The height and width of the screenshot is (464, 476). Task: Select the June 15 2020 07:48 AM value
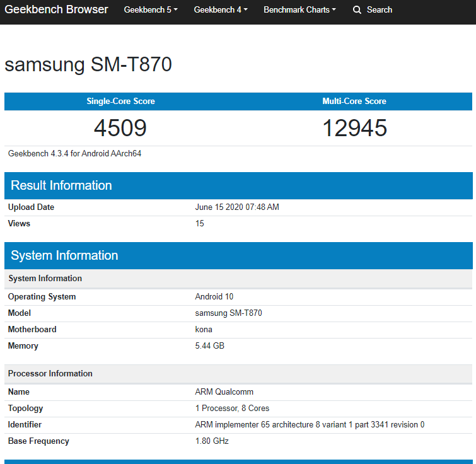coord(237,207)
